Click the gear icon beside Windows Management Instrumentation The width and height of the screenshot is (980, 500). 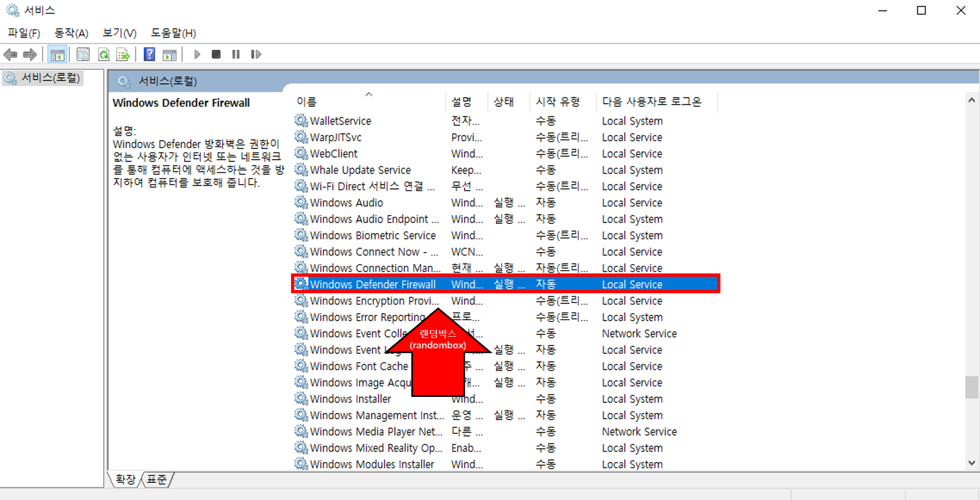pos(301,415)
